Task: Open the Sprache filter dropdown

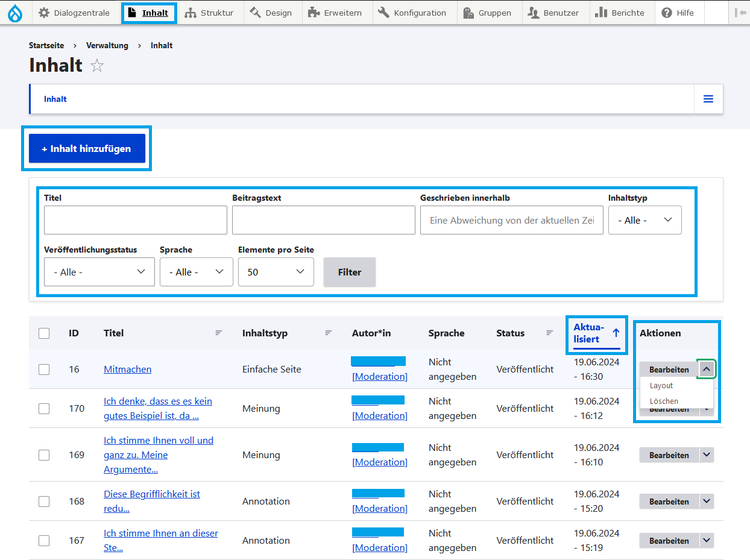Action: tap(197, 272)
